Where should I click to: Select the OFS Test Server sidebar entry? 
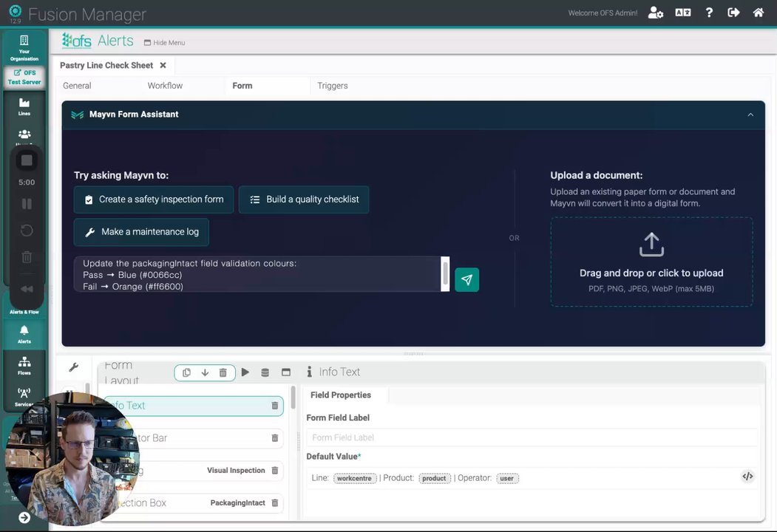[24, 78]
